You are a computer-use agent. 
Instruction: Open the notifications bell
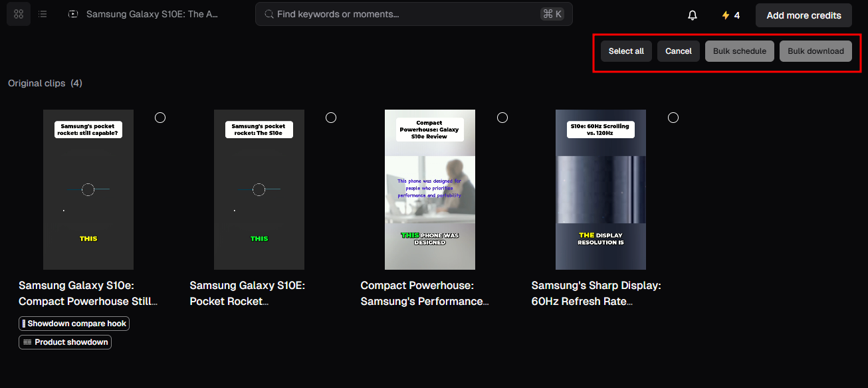click(693, 15)
